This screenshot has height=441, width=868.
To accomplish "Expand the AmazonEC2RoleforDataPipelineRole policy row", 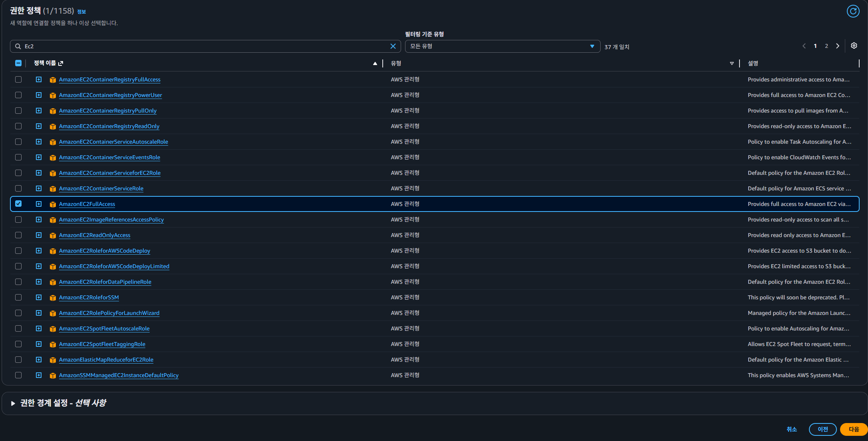I will tap(39, 282).
